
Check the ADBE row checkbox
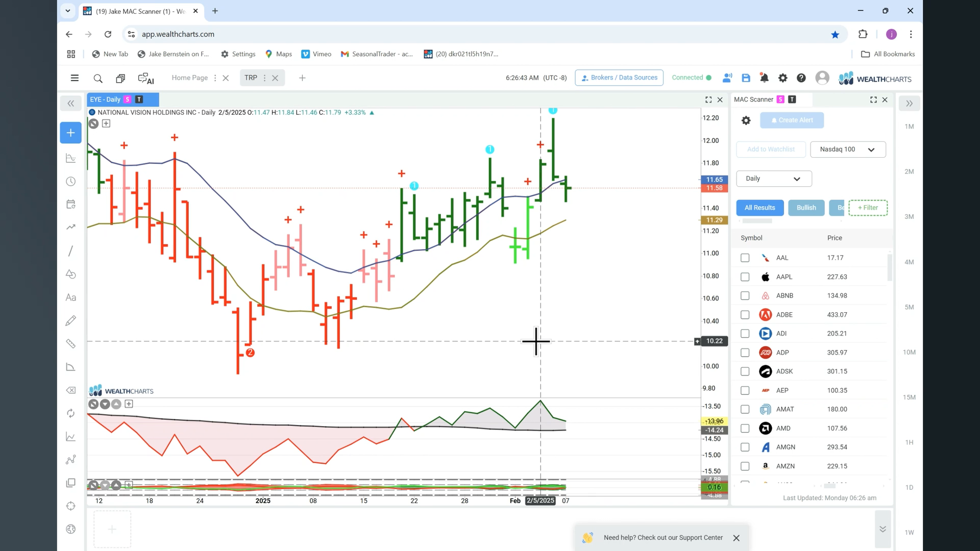[745, 315]
